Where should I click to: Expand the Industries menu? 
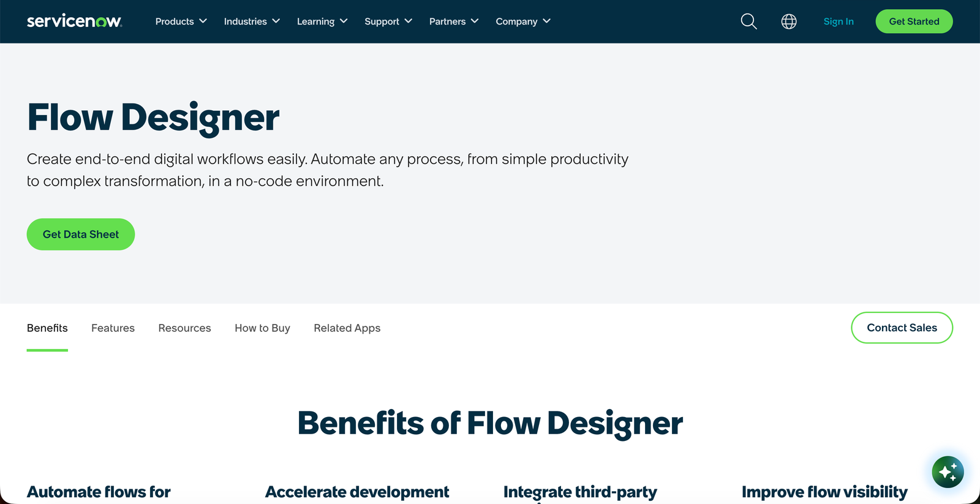tap(252, 21)
